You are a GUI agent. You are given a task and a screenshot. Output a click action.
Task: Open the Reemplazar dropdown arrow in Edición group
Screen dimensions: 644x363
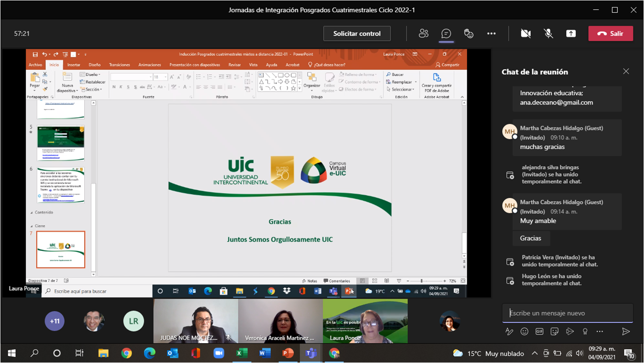coord(416,82)
